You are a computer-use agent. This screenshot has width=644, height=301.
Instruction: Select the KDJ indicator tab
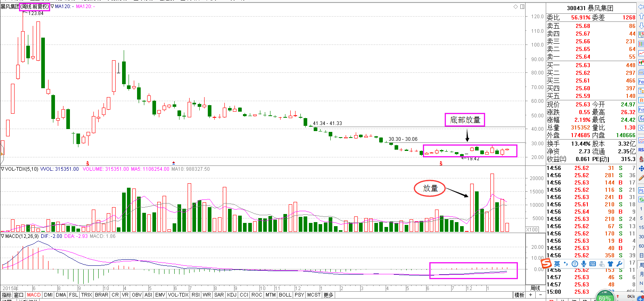232,295
